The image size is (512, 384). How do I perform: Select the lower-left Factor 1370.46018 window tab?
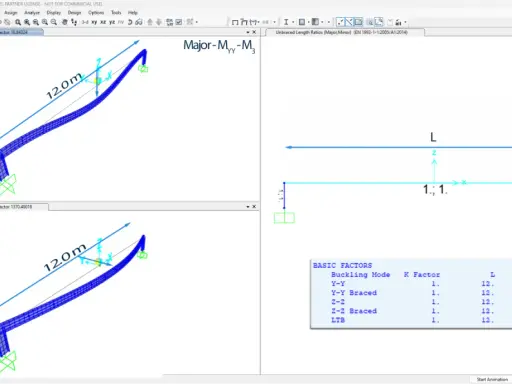point(23,207)
